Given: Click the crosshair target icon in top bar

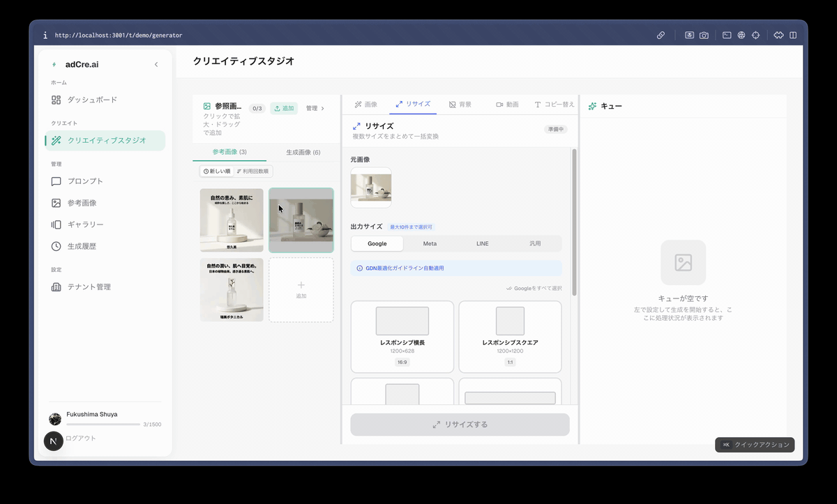Looking at the screenshot, I should [755, 35].
